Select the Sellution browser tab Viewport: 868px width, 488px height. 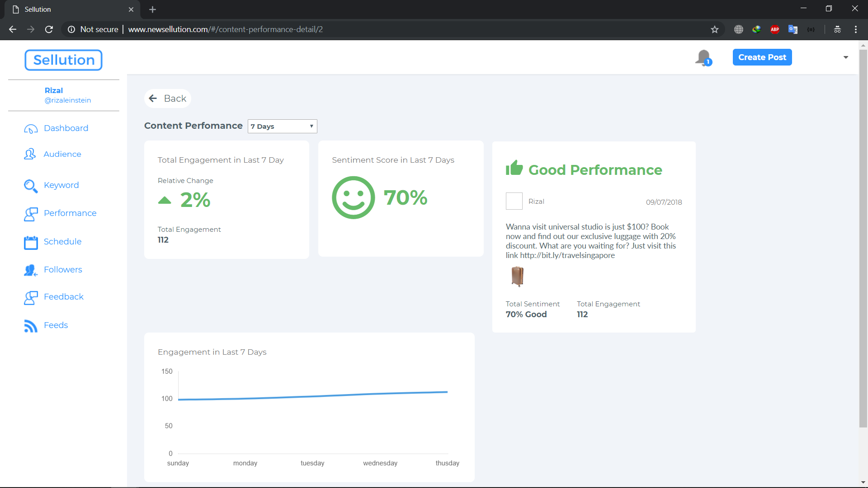(68, 9)
